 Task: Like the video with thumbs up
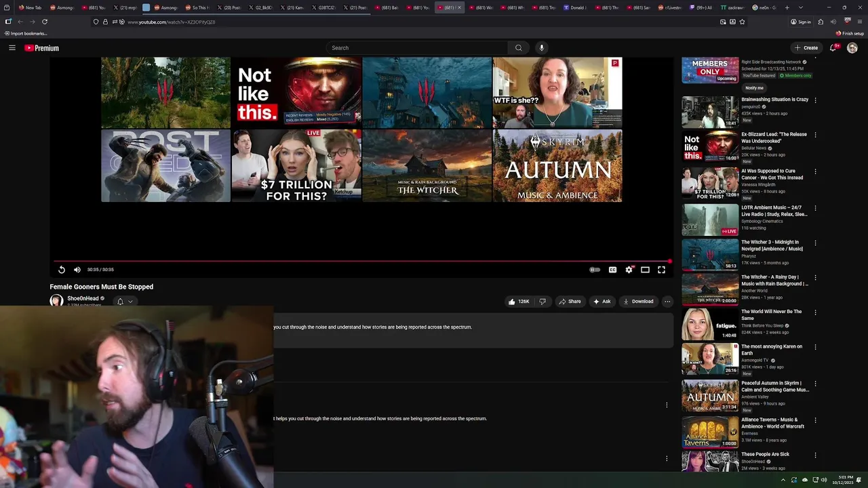click(x=519, y=302)
